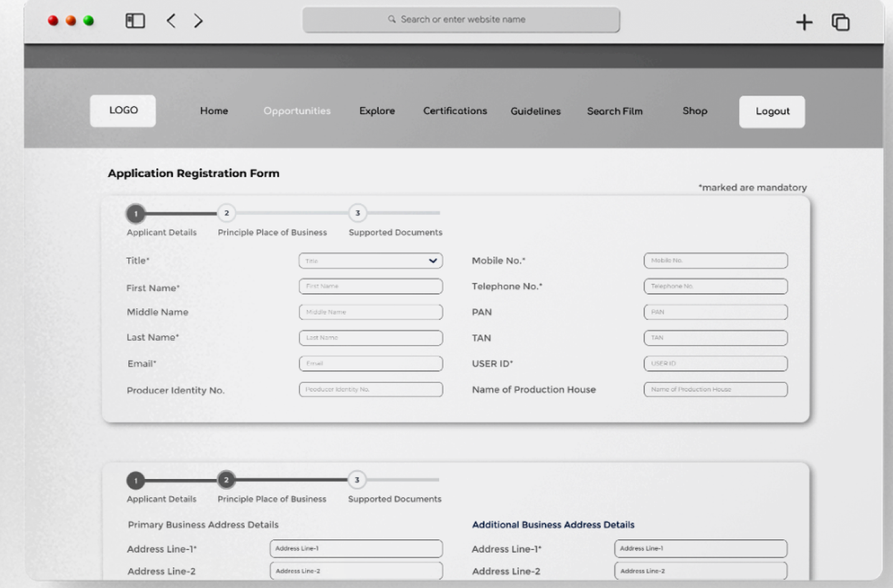The image size is (893, 588).
Task: Show the tab overview icon
Action: pyautogui.click(x=841, y=22)
